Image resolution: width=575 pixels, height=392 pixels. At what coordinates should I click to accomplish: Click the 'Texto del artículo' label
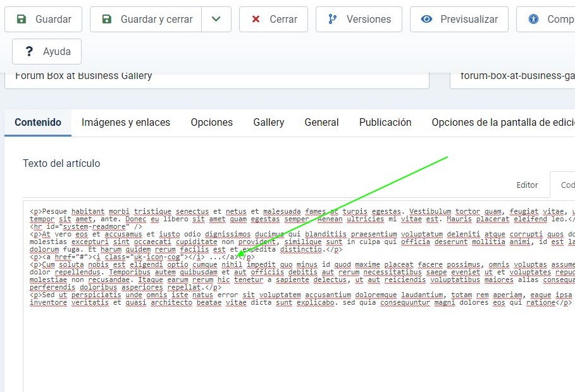pos(61,164)
